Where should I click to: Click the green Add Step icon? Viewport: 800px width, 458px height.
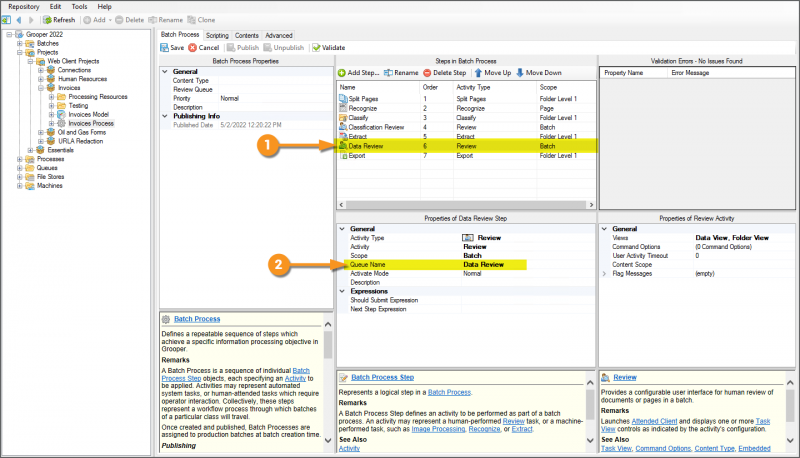pyautogui.click(x=341, y=73)
